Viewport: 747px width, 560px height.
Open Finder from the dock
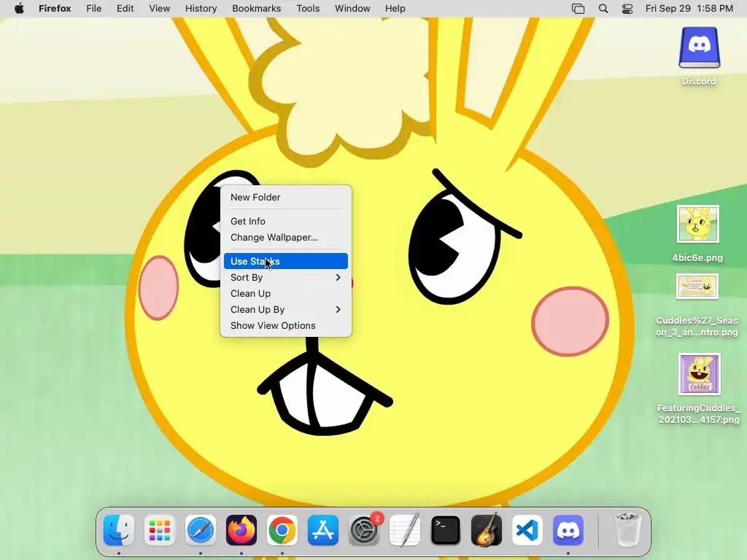(119, 530)
